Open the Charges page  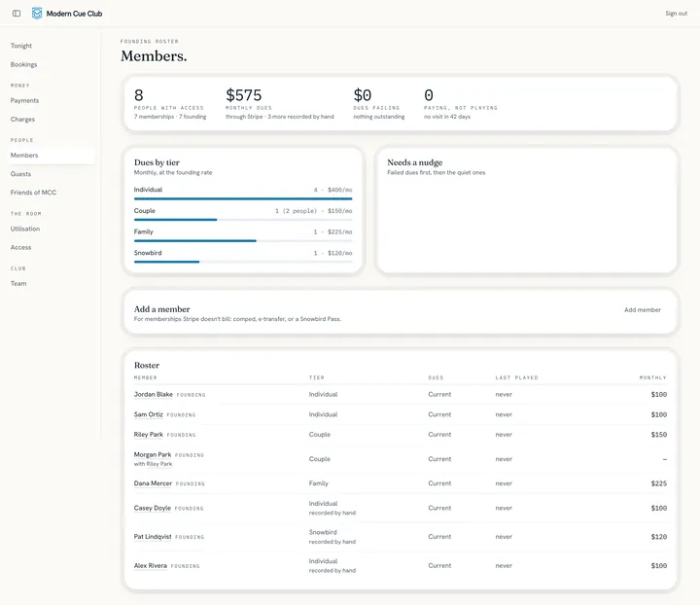(x=22, y=120)
